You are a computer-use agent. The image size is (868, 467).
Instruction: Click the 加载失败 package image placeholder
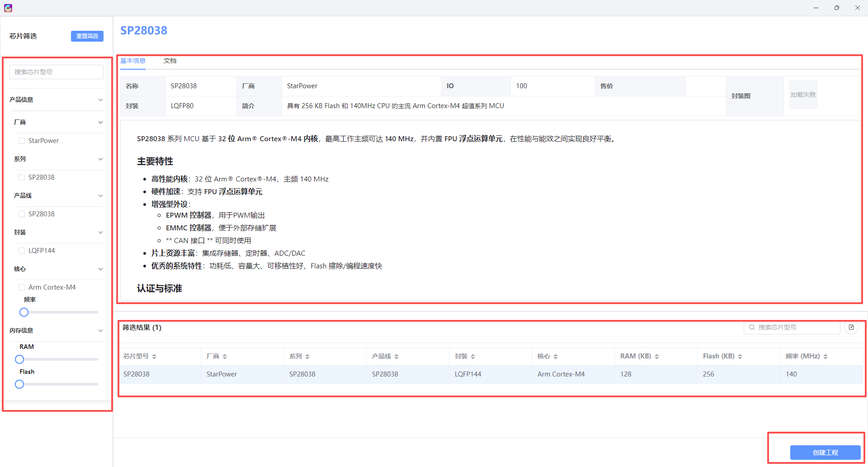pyautogui.click(x=803, y=95)
